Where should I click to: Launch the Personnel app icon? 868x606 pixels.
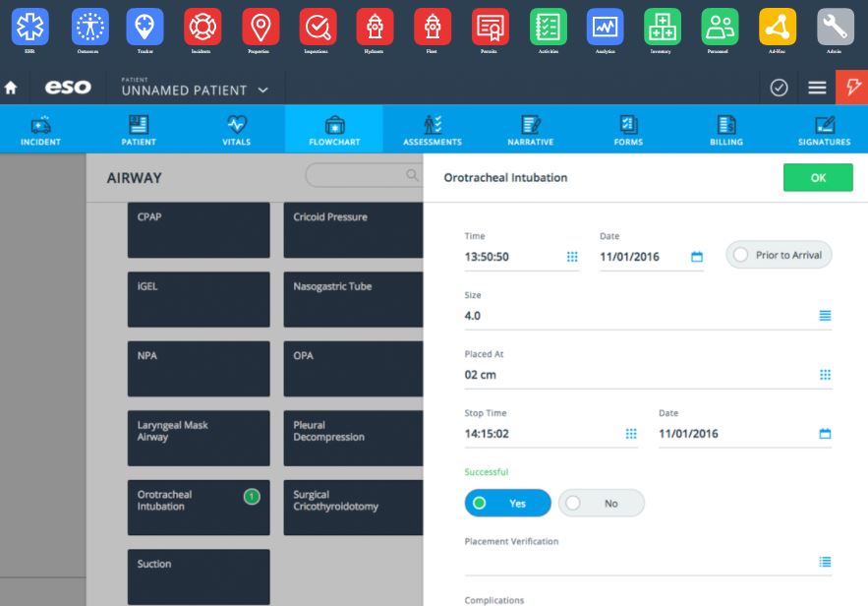(x=720, y=27)
